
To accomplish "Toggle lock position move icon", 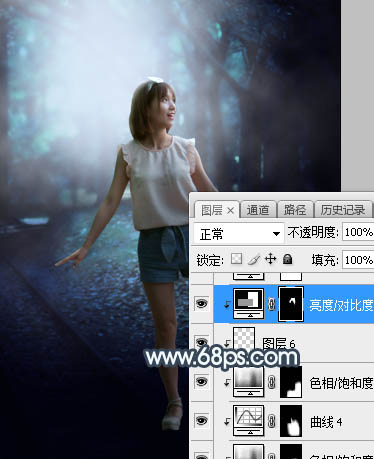I will coord(271,259).
